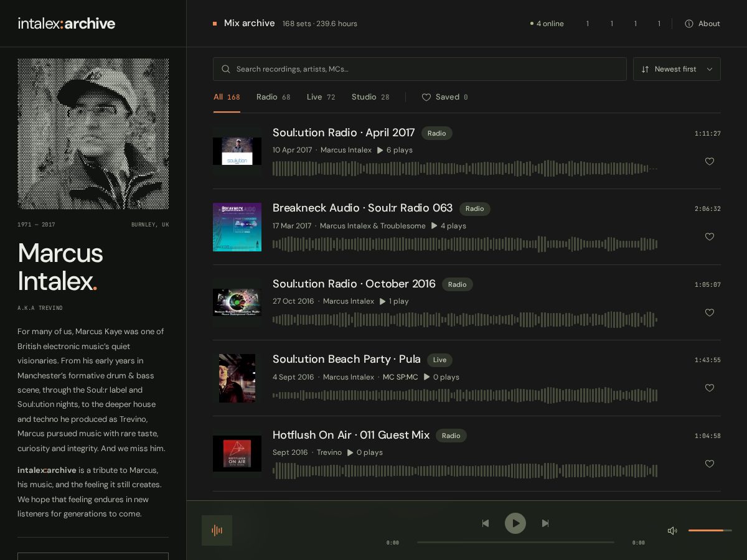Like the Soul:ution Beach Party Pula set

[710, 388]
